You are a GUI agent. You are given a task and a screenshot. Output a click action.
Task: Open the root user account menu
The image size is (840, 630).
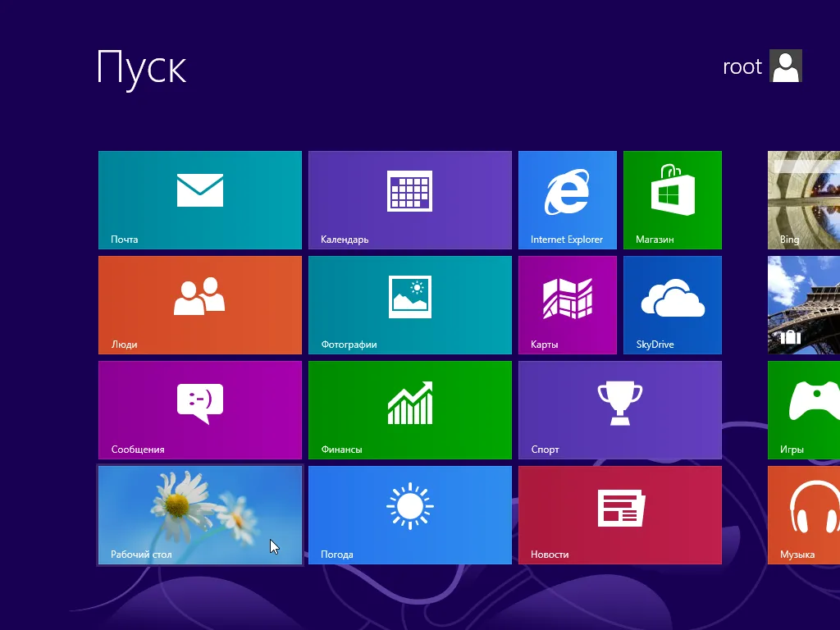762,66
